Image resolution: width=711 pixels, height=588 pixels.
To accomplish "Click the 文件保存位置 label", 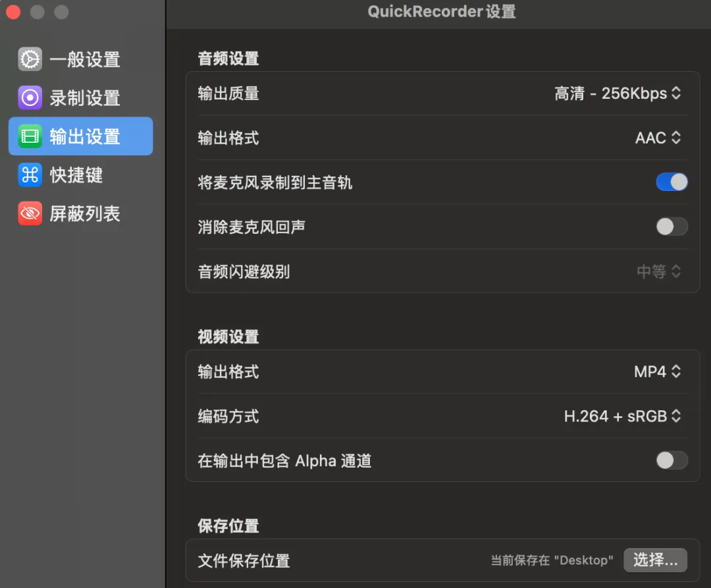I will coord(244,561).
